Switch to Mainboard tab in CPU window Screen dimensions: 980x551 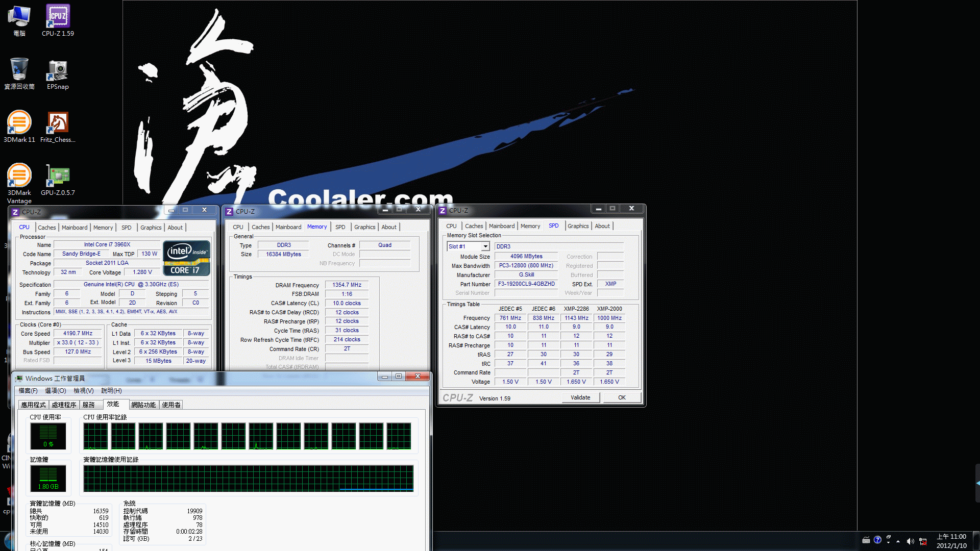pyautogui.click(x=75, y=228)
